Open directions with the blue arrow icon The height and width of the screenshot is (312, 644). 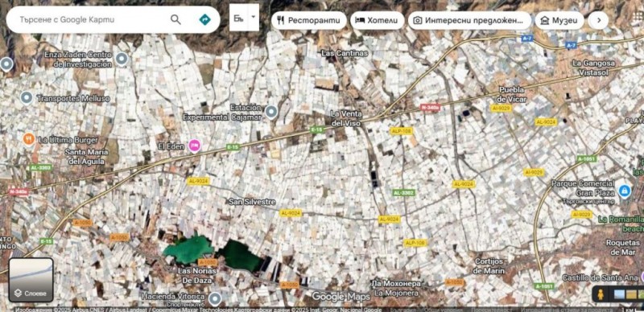tap(204, 19)
